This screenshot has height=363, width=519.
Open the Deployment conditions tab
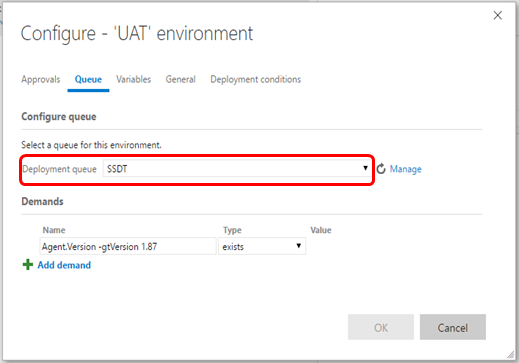pos(256,79)
